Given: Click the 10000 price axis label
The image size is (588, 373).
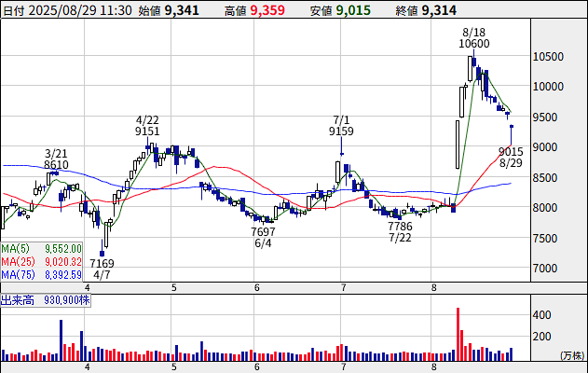Looking at the screenshot, I should (x=548, y=87).
